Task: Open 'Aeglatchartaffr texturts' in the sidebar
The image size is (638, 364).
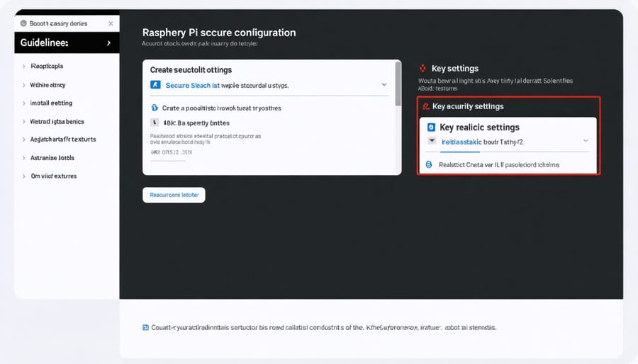Action: 63,140
